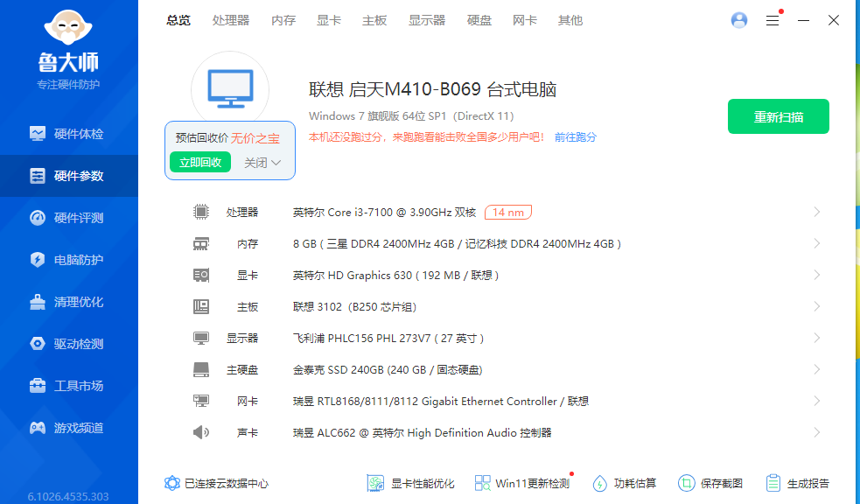This screenshot has width=860, height=504.
Task: Select 电脑防护 shield icon in sidebar
Action: pos(38,260)
